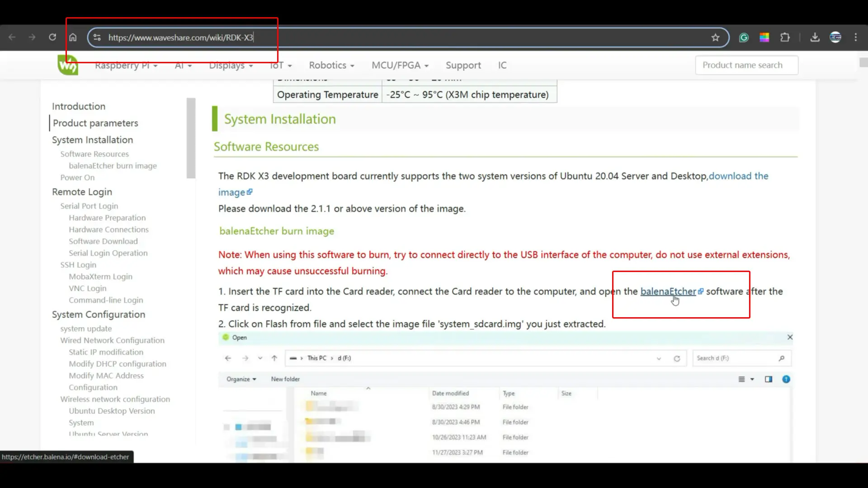This screenshot has width=868, height=488.
Task: Open site info icon in address bar
Action: click(x=97, y=37)
